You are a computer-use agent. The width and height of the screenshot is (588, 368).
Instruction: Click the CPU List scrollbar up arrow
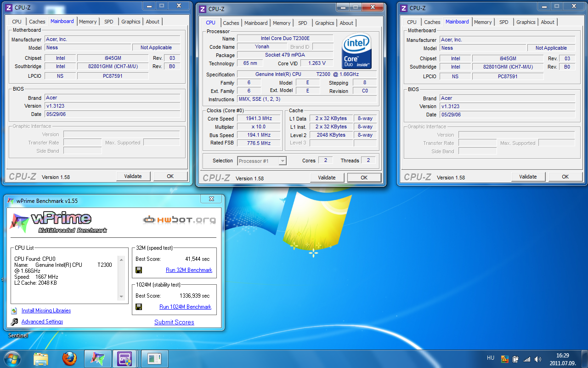[121, 260]
